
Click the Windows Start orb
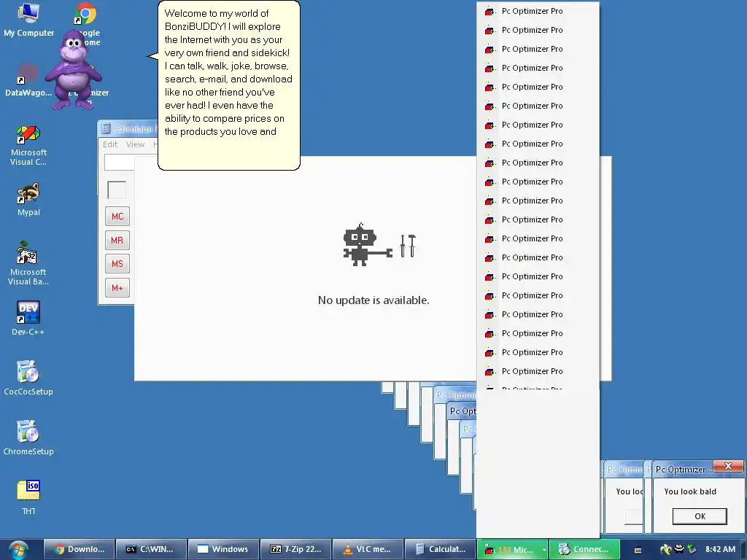click(18, 550)
